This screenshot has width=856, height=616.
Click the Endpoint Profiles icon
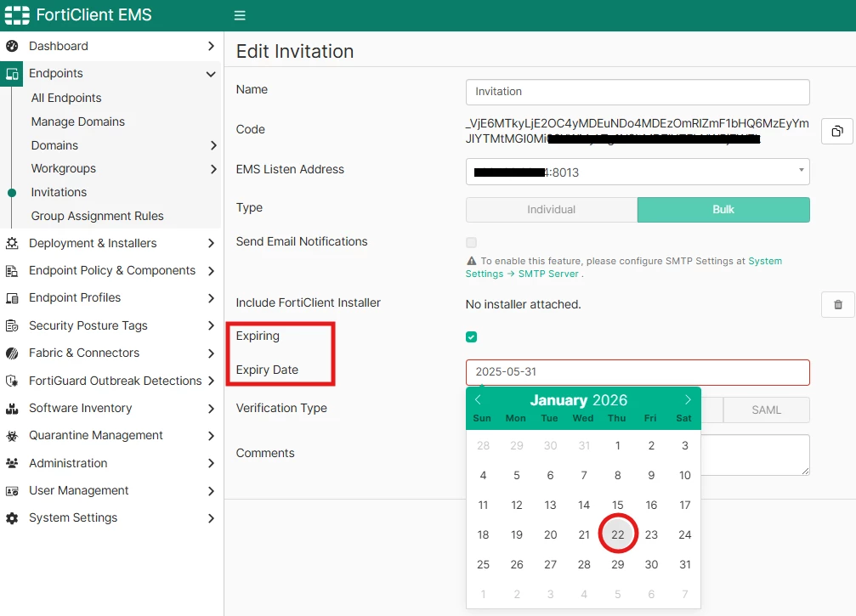click(x=11, y=298)
